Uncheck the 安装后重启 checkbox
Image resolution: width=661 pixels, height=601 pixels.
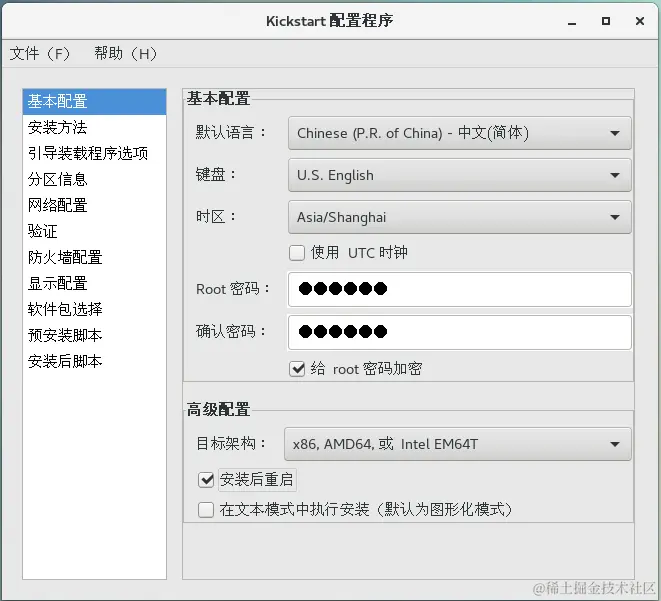(x=206, y=480)
